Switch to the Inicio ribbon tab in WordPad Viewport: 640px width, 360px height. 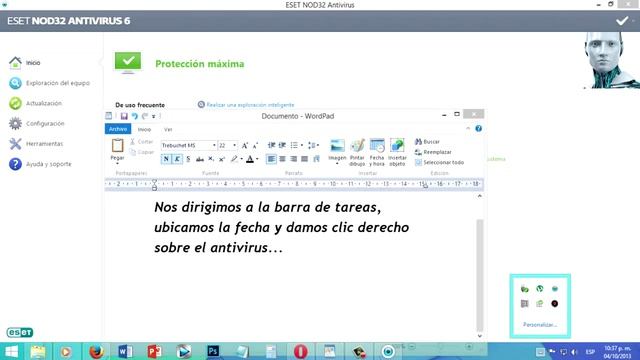point(144,129)
